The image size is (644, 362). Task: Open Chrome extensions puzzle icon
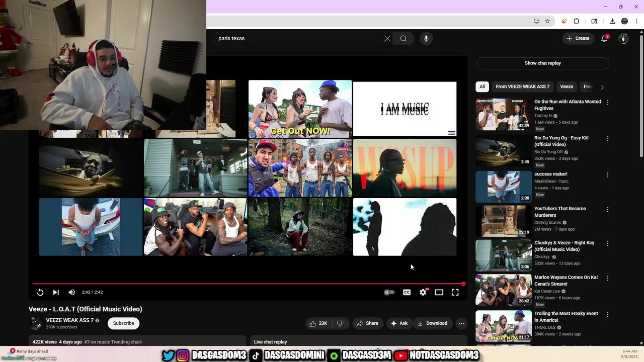pyautogui.click(x=577, y=21)
